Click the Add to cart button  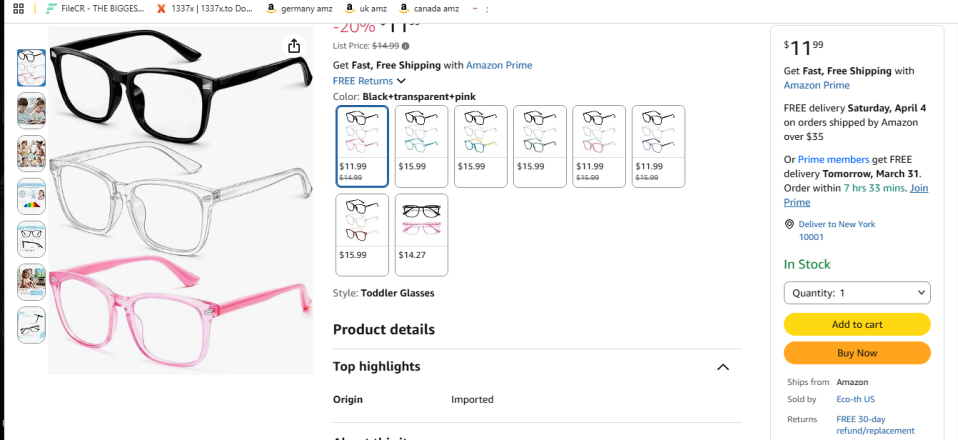(857, 324)
